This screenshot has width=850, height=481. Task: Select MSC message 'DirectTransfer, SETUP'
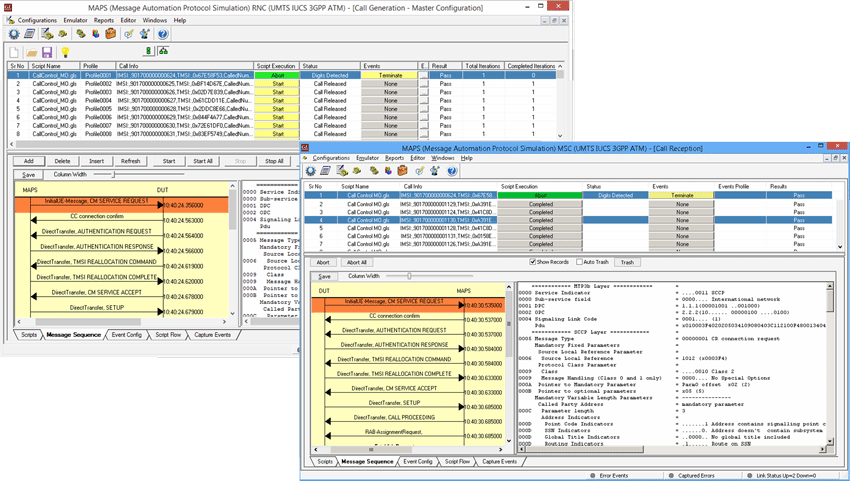(x=394, y=403)
